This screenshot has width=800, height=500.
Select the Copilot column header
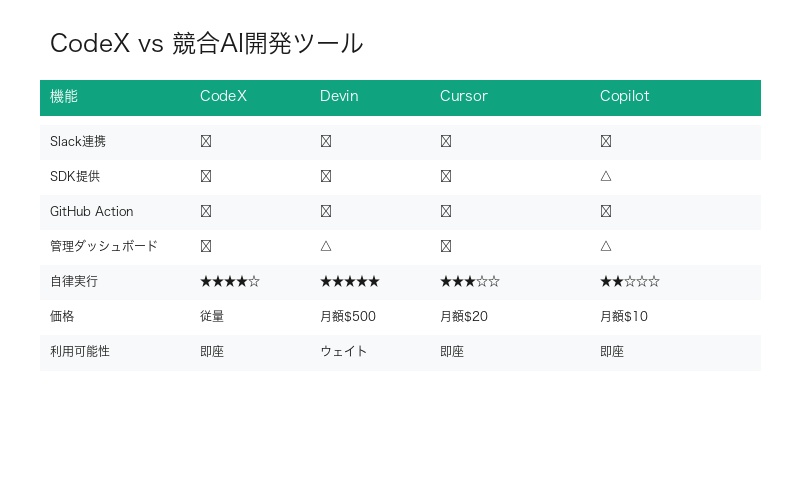click(x=625, y=96)
